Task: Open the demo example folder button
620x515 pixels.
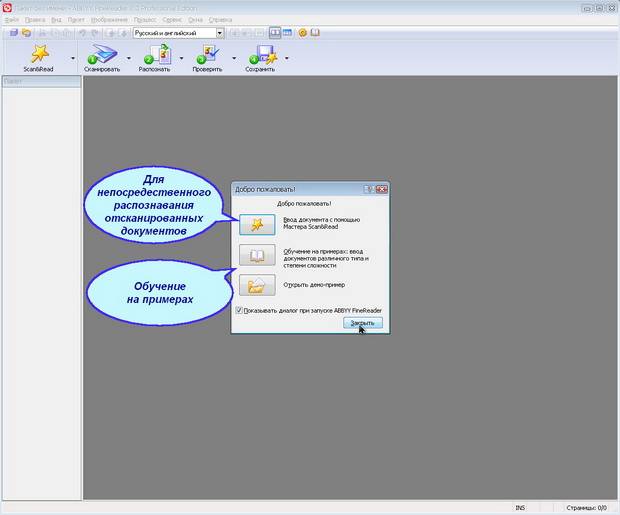Action: click(256, 286)
